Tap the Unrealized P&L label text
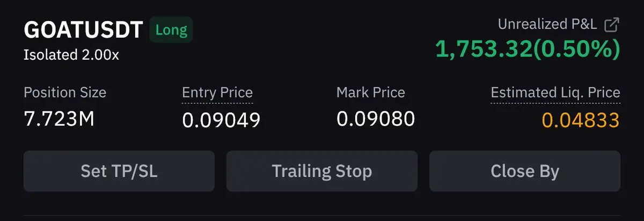This screenshot has width=644, height=221. tap(547, 24)
